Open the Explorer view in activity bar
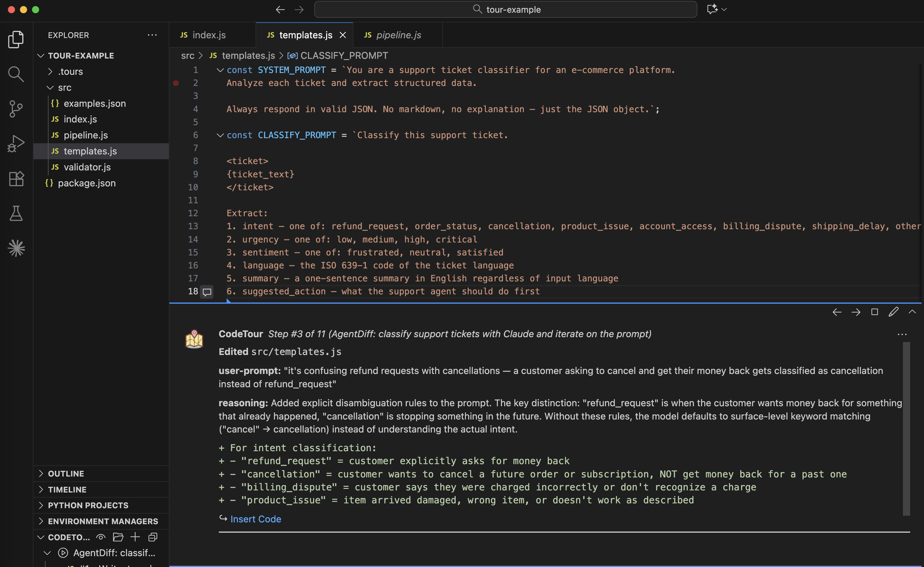This screenshot has height=567, width=924. (x=16, y=40)
